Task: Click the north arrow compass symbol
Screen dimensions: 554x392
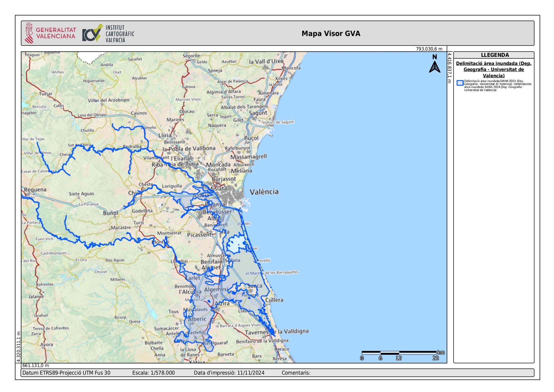Action: (x=435, y=64)
